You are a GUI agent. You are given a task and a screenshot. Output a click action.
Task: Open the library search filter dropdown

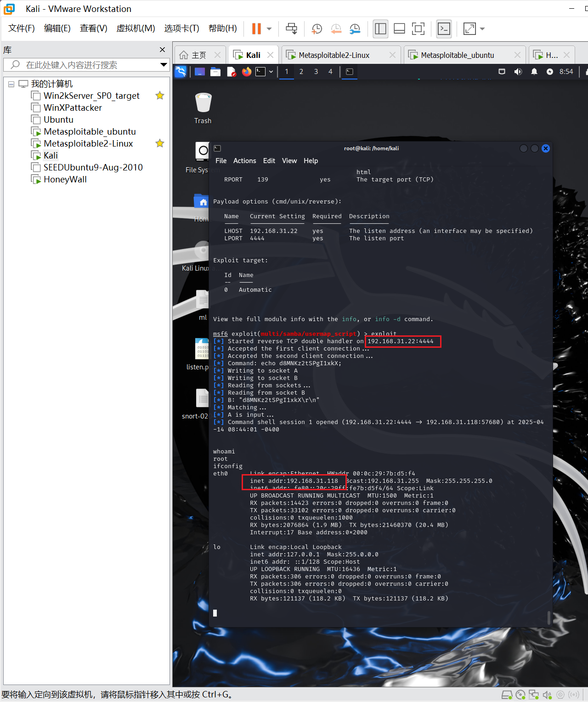tap(164, 65)
